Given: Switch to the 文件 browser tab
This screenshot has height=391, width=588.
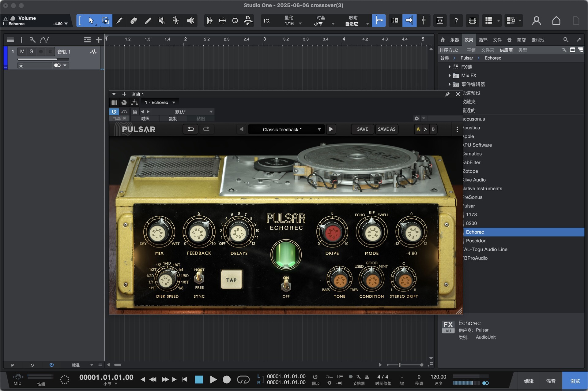Looking at the screenshot, I should click(497, 40).
